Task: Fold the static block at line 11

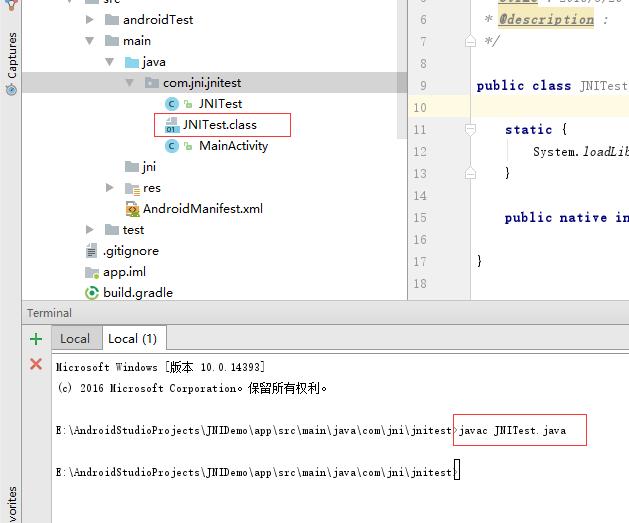Action: point(470,129)
